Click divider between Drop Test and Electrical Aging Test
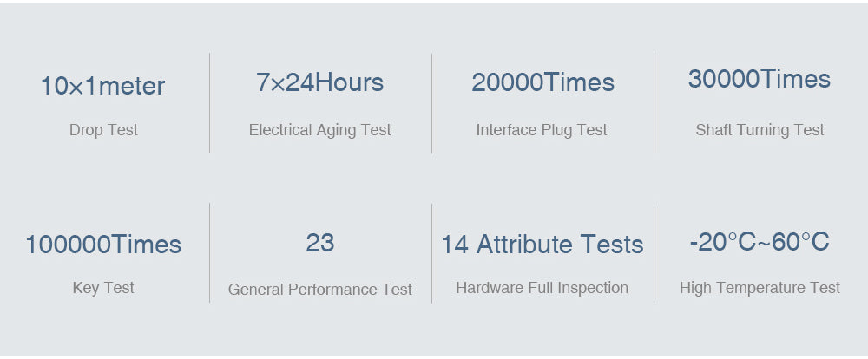 210,102
